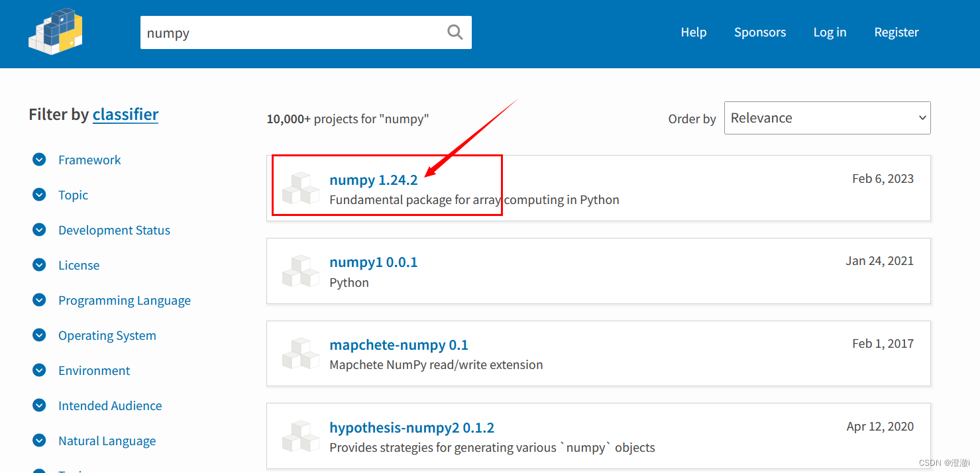Image resolution: width=980 pixels, height=473 pixels.
Task: Click the Natural Language filter label
Action: pyautogui.click(x=107, y=441)
